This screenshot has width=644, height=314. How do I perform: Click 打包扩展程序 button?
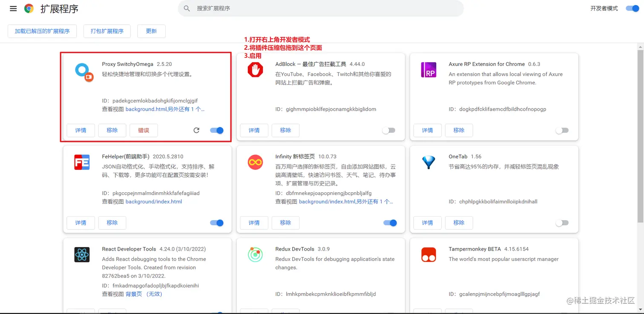click(x=107, y=31)
